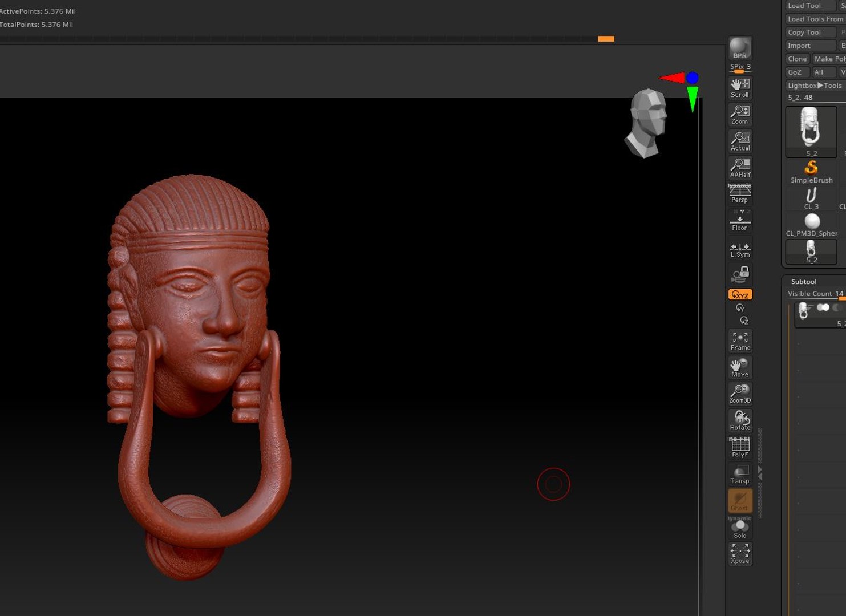The width and height of the screenshot is (846, 616).
Task: Click the ActivePoints 5.376 Mil readout
Action: click(38, 11)
